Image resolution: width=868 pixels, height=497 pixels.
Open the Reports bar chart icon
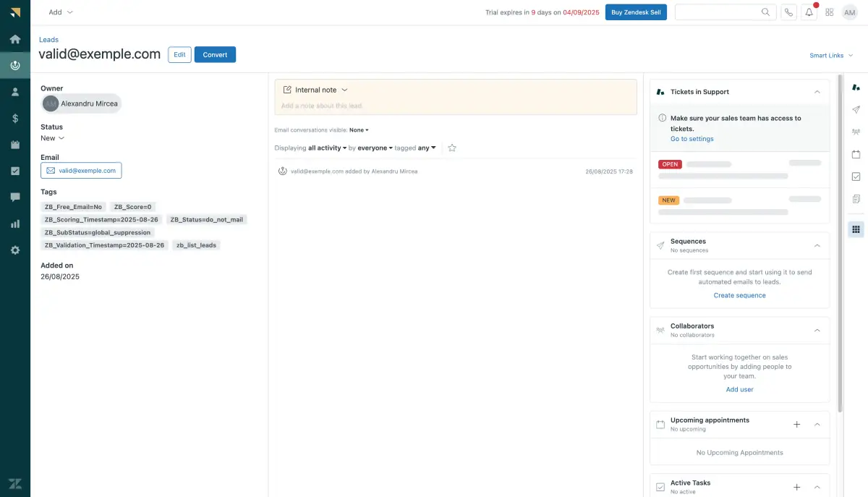(14, 224)
